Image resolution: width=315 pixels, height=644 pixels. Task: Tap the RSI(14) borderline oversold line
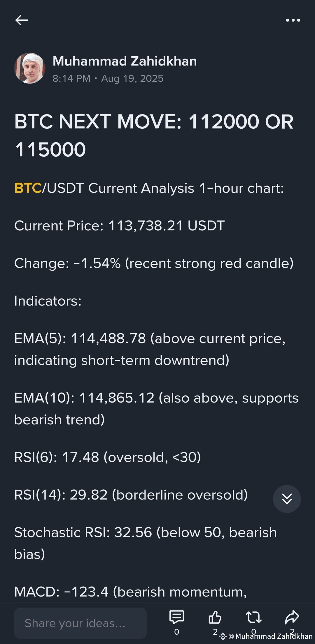tap(131, 495)
